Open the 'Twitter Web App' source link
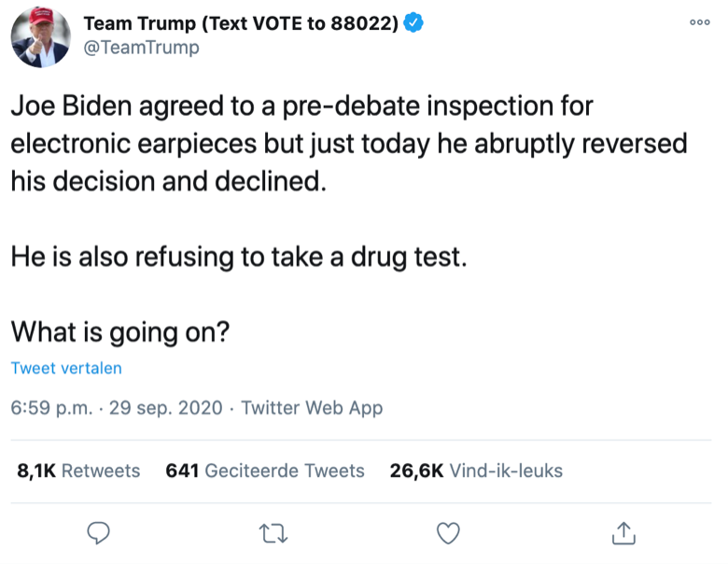 point(312,408)
